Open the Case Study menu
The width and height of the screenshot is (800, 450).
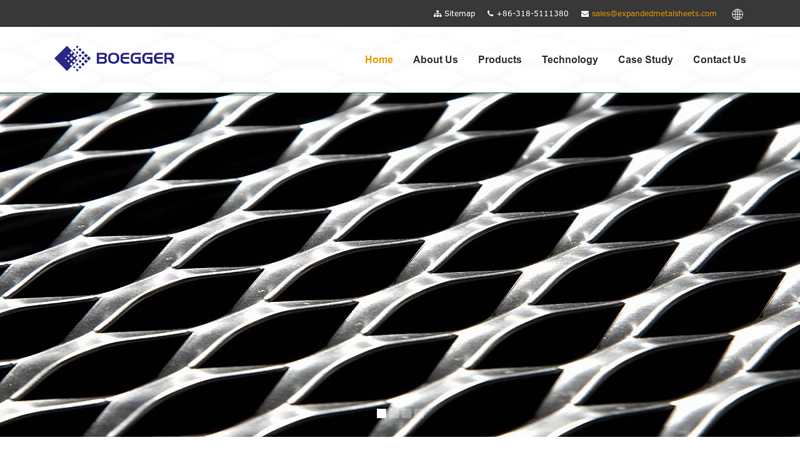click(x=645, y=60)
